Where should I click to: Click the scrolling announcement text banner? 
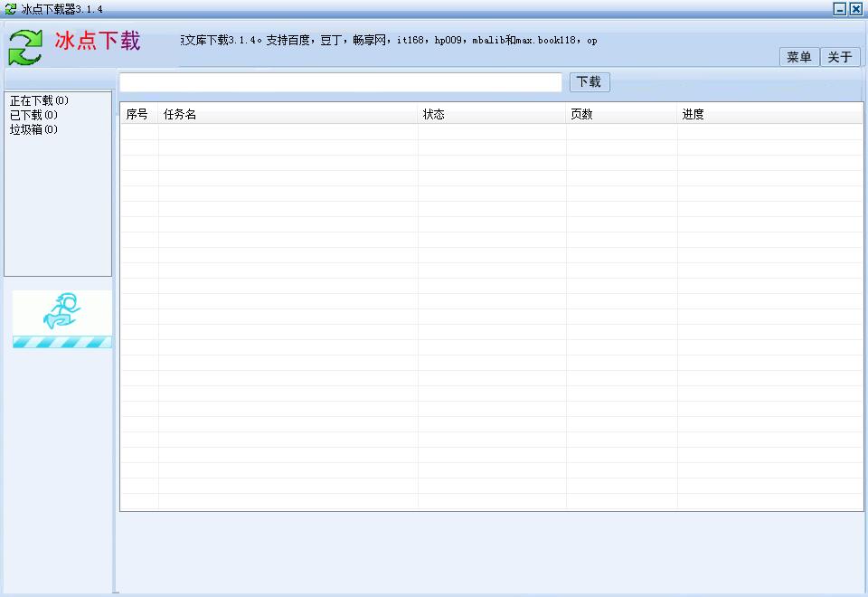[389, 40]
